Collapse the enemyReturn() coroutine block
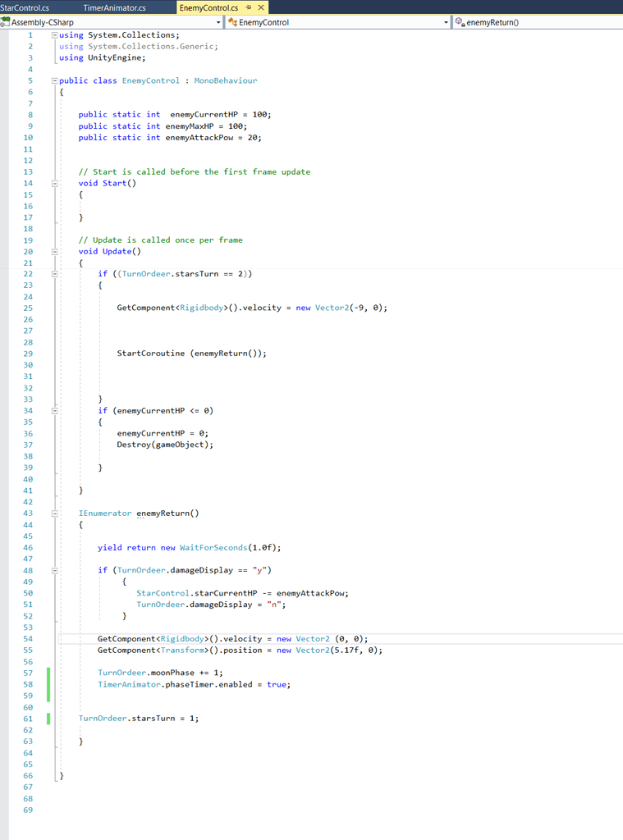The height and width of the screenshot is (840, 623). click(x=54, y=514)
